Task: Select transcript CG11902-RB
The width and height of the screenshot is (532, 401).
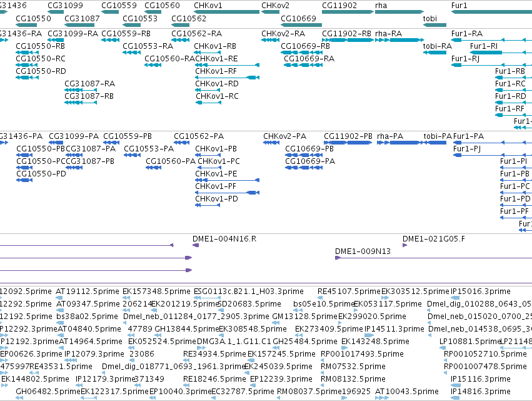Action: point(346,34)
